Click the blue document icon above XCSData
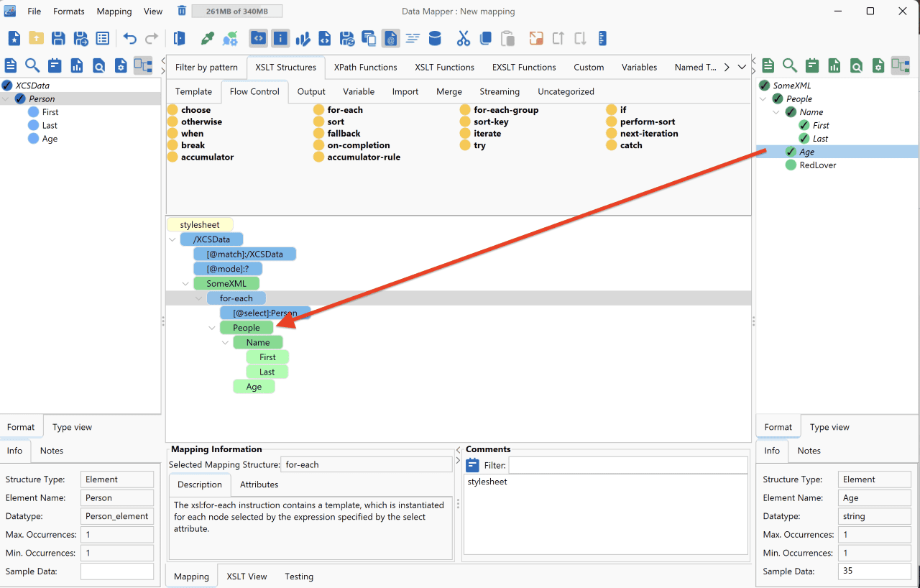Image resolution: width=920 pixels, height=588 pixels. [x=11, y=65]
